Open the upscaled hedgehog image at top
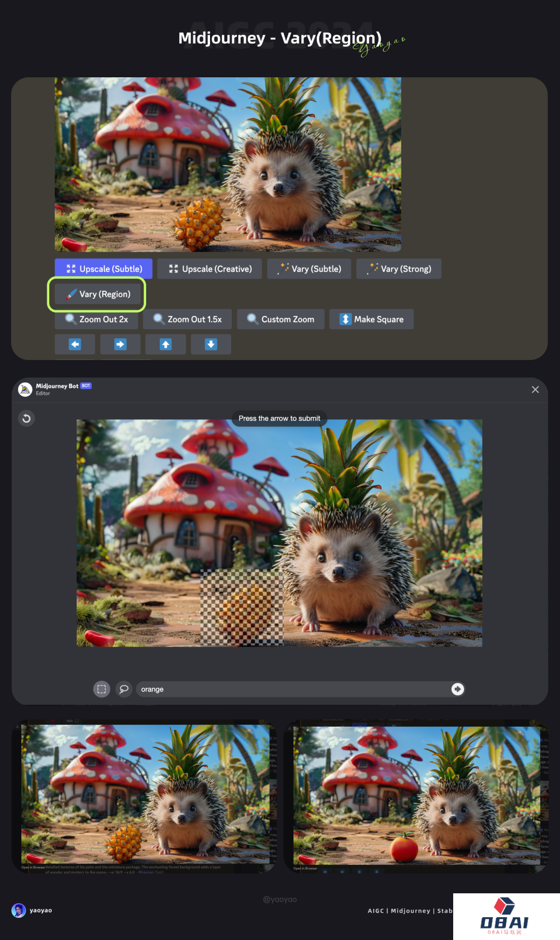The height and width of the screenshot is (940, 560). click(228, 164)
